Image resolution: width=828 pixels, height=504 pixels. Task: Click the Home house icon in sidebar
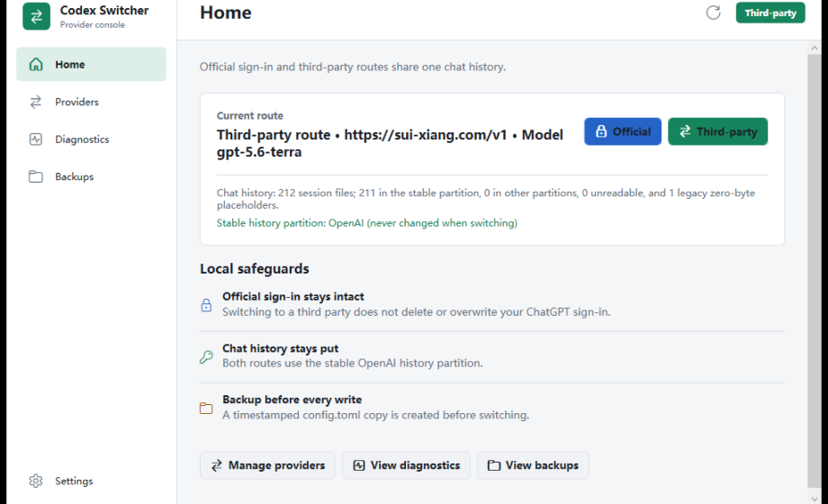[36, 65]
